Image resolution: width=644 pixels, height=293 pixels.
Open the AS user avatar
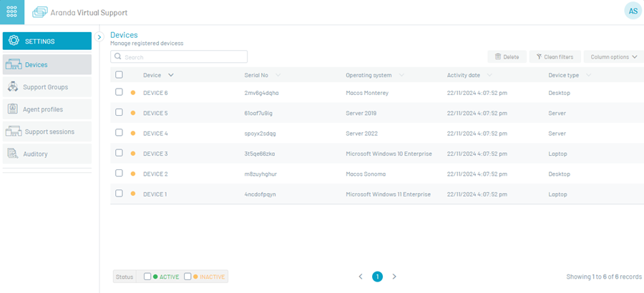(x=633, y=11)
